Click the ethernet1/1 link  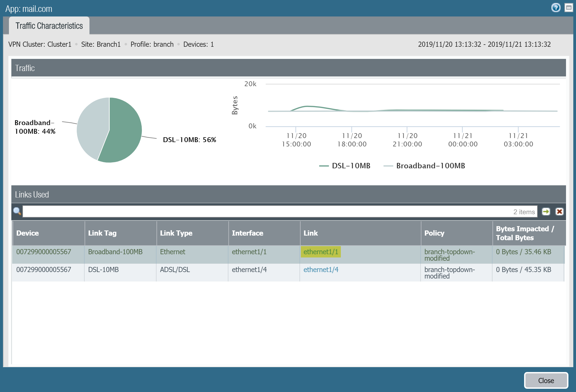click(x=321, y=252)
